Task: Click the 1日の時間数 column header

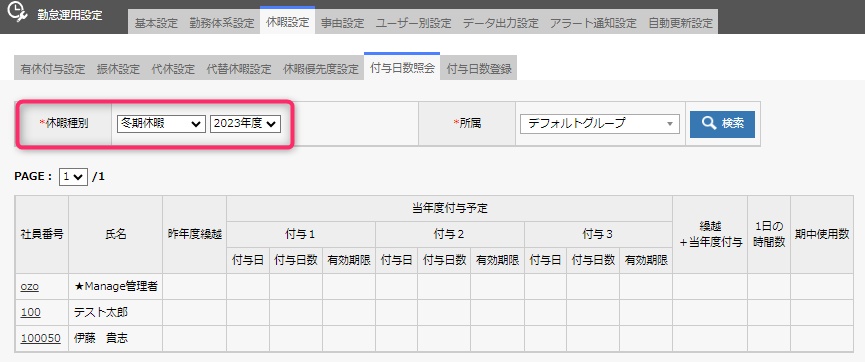Action: (x=769, y=235)
